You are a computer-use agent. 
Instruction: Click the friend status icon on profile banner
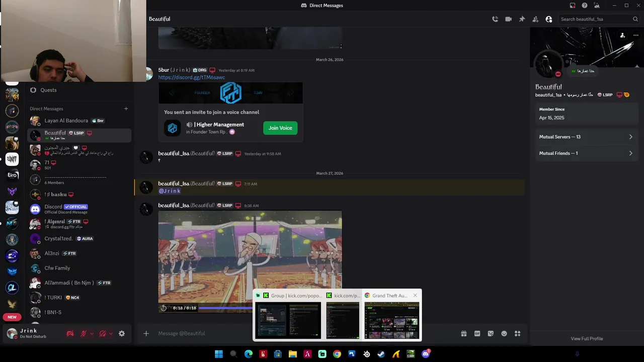[622, 35]
